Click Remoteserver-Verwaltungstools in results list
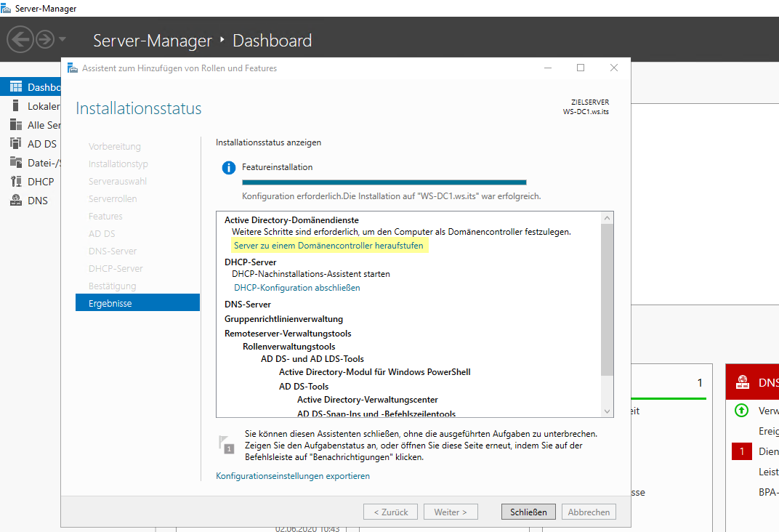The image size is (779, 532). (x=288, y=334)
